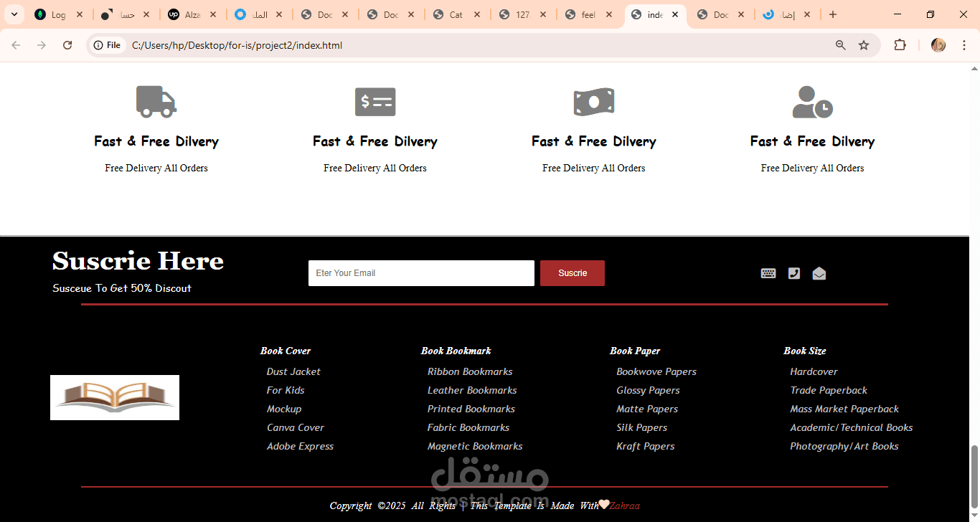Expand the tab search dropdown
980x522 pixels.
tap(14, 14)
